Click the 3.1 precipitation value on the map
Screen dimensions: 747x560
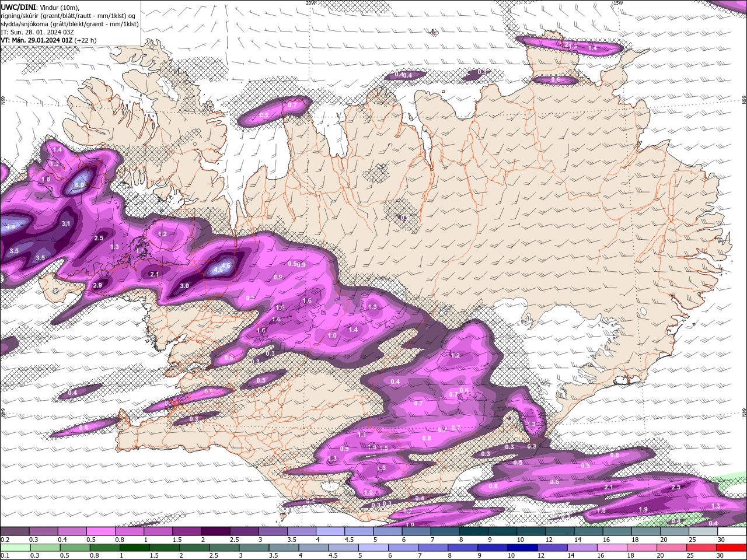pyautogui.click(x=66, y=223)
